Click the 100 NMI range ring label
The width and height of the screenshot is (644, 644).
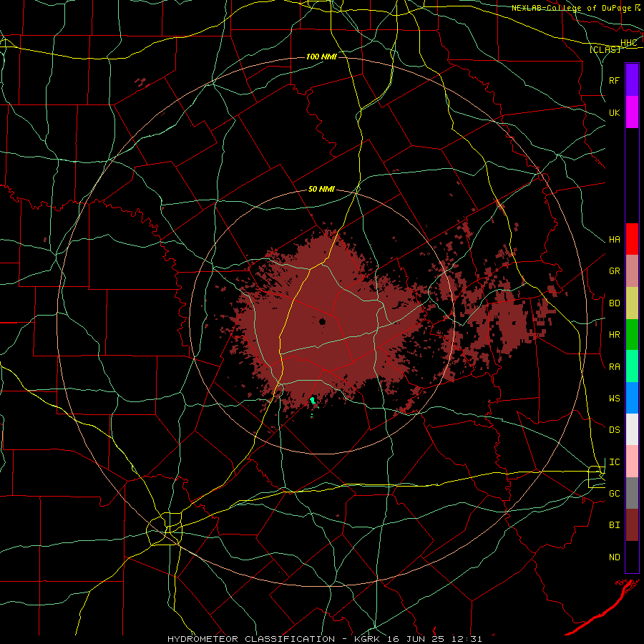tap(321, 57)
